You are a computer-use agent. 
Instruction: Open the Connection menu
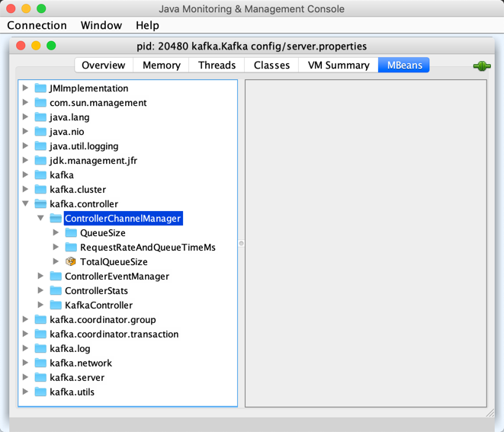point(37,25)
